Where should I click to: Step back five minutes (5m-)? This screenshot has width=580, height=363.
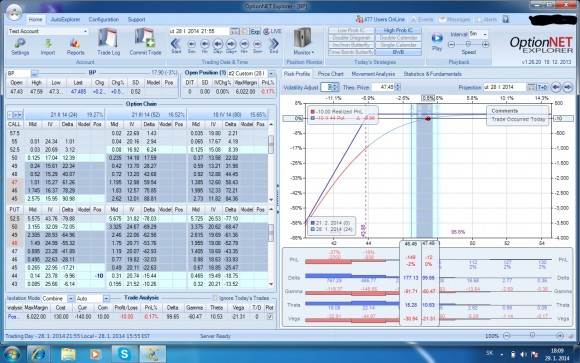(x=191, y=46)
